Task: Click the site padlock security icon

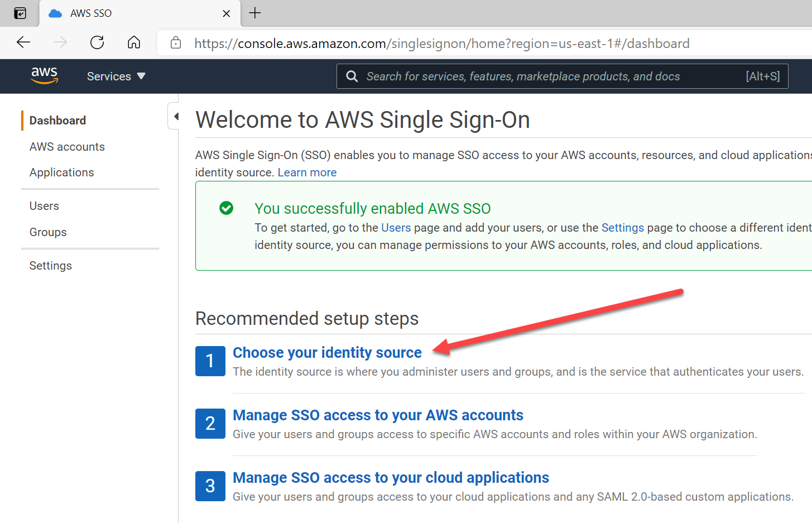Action: [176, 43]
